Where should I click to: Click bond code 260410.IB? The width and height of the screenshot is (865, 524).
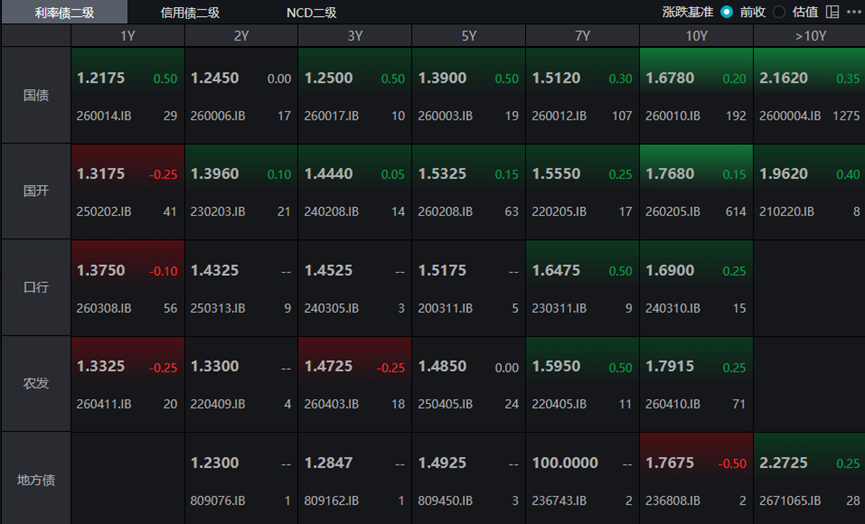pos(672,404)
